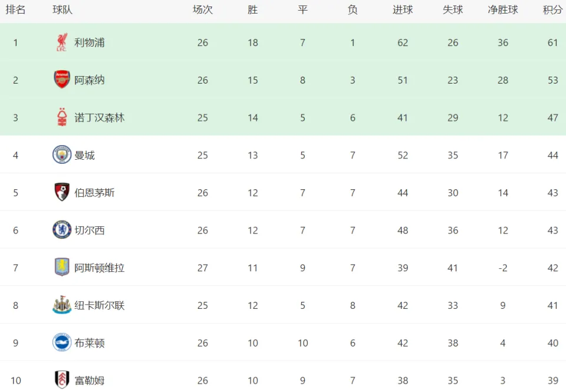Click the Bournemouth crest icon

pyautogui.click(x=62, y=192)
